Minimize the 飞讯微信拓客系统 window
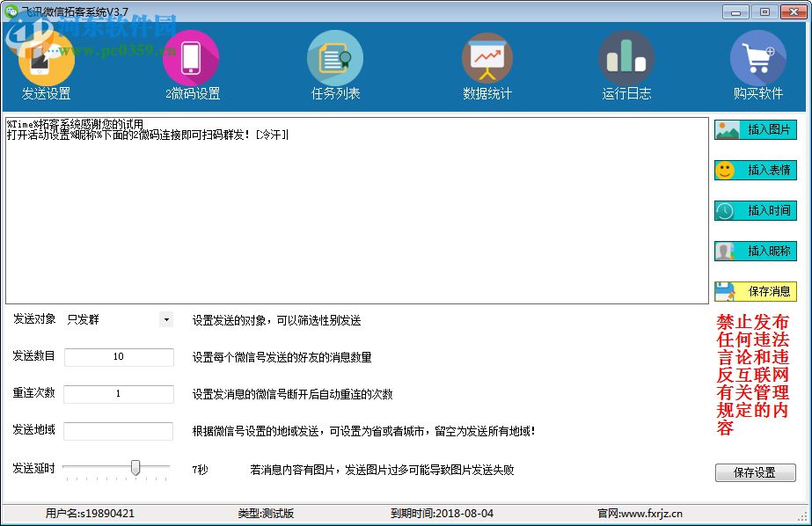Screen dimensions: 812x526 click(x=735, y=12)
